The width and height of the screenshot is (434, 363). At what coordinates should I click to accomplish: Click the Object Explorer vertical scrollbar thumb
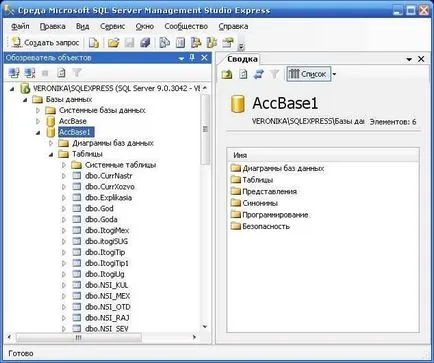[205, 129]
